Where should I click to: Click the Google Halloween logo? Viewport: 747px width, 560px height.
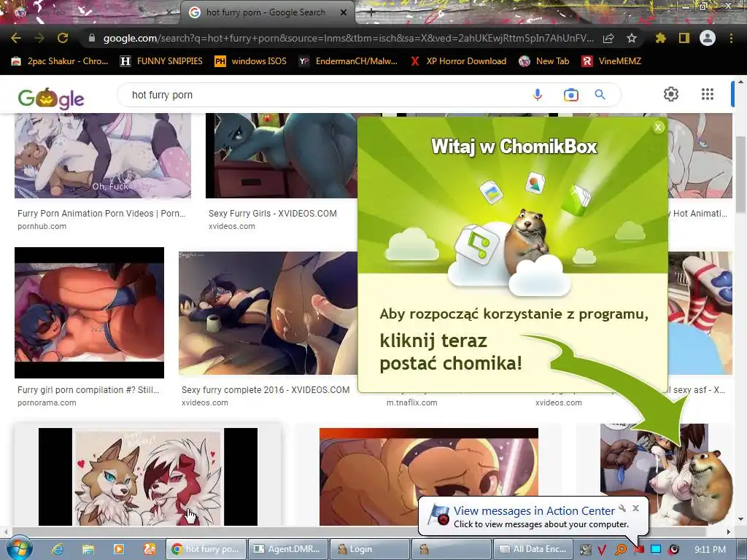tap(51, 98)
